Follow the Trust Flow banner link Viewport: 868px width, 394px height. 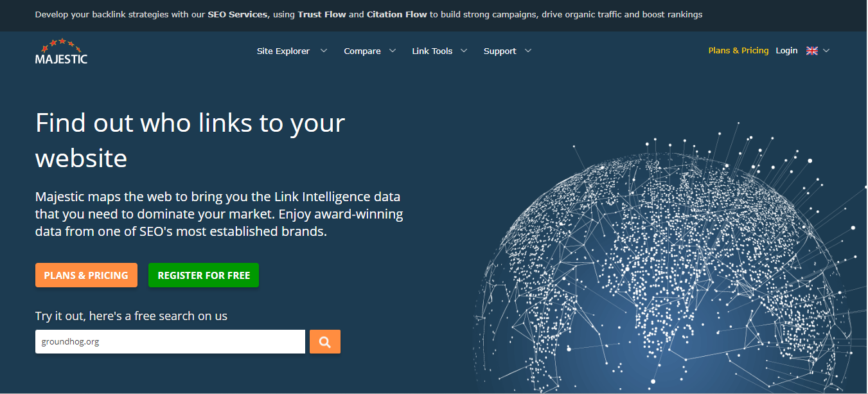coord(322,14)
